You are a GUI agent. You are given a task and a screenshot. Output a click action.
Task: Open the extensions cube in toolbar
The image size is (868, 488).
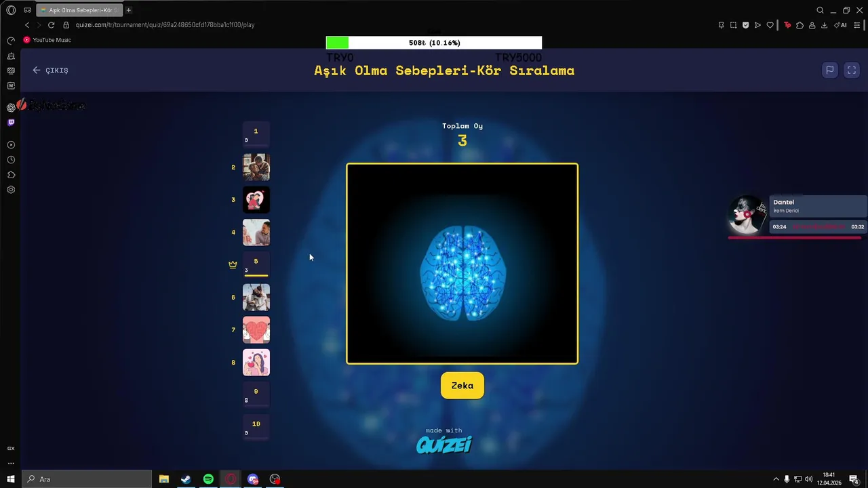(800, 25)
